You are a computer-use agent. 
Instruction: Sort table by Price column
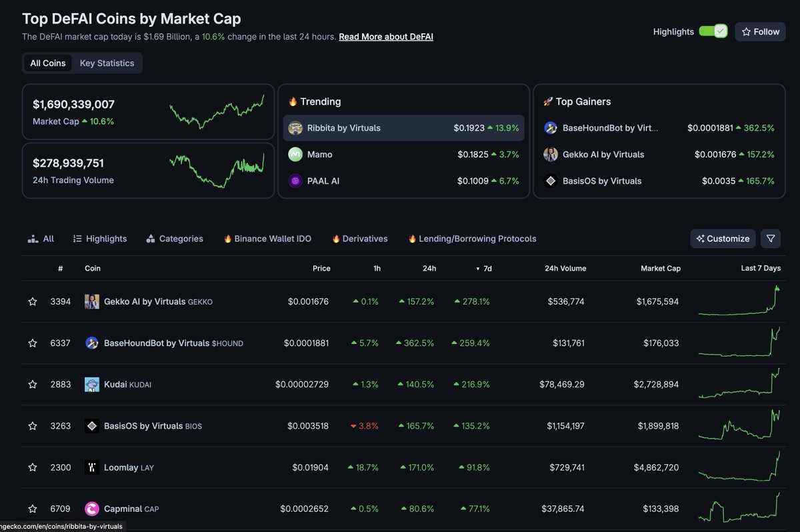click(321, 269)
